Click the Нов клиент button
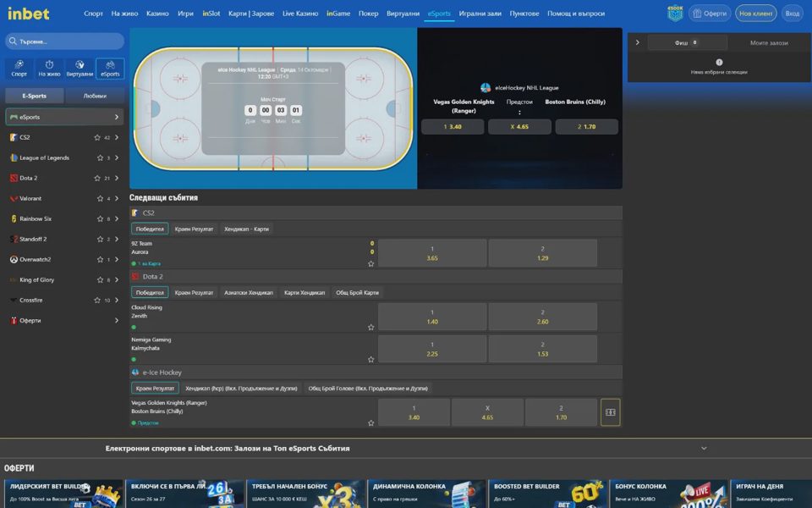This screenshot has width=812, height=508. pyautogui.click(x=755, y=14)
